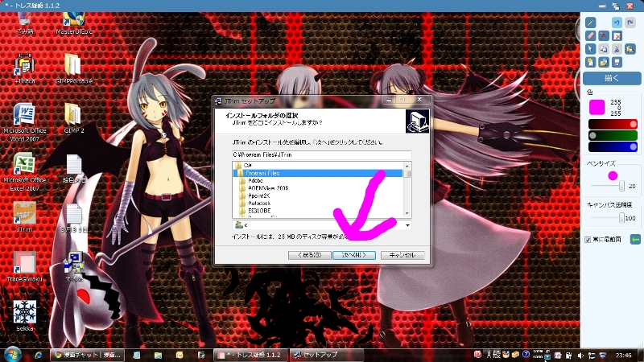Click the 23:46 system clock
Image resolution: width=644 pixels, height=362 pixels.
[623, 355]
